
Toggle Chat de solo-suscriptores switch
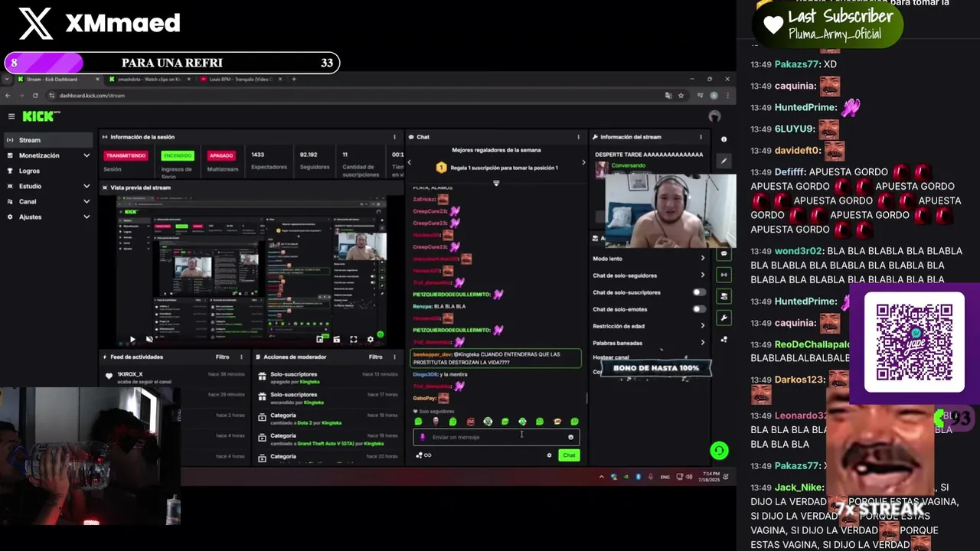click(x=699, y=292)
